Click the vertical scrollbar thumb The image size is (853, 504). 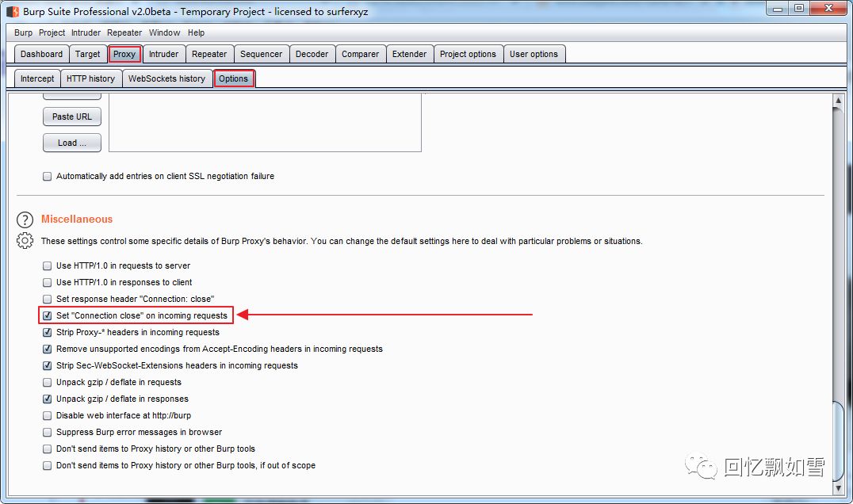click(838, 441)
